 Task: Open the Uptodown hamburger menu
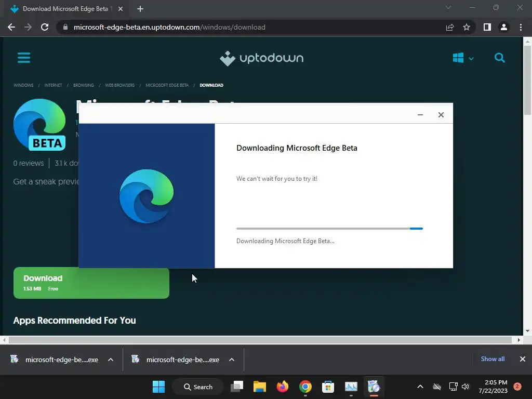pos(24,58)
